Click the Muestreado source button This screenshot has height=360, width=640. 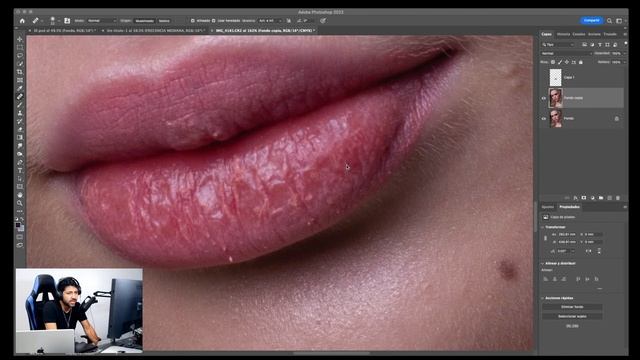coord(144,20)
